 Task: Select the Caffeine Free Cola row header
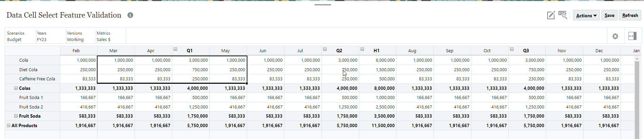click(33, 79)
